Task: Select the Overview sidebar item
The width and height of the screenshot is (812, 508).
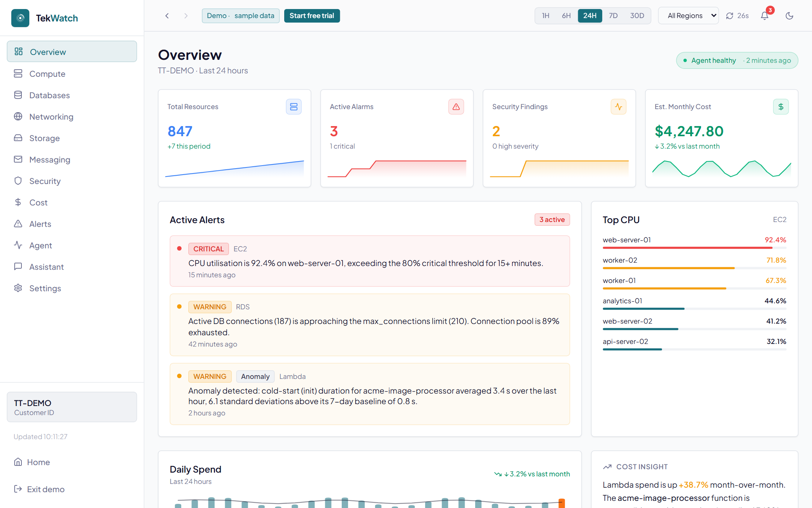Action: pyautogui.click(x=72, y=52)
